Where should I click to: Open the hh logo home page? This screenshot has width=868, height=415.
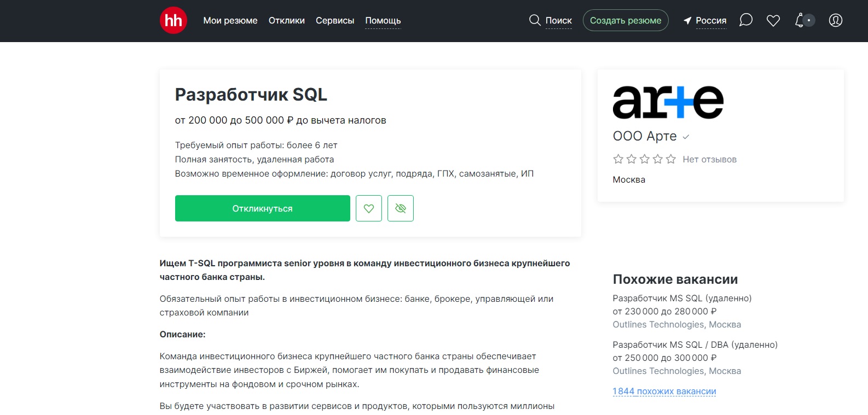pyautogui.click(x=173, y=20)
